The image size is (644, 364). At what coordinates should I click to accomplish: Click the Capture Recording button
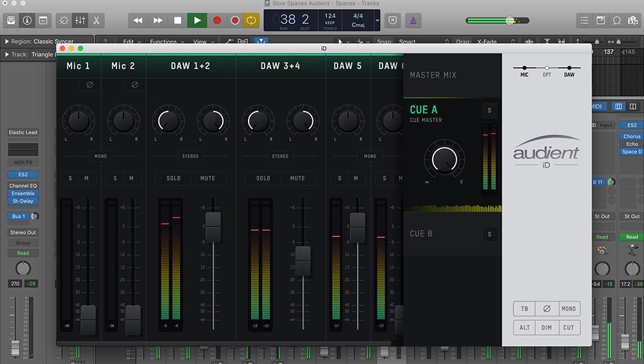click(x=235, y=20)
